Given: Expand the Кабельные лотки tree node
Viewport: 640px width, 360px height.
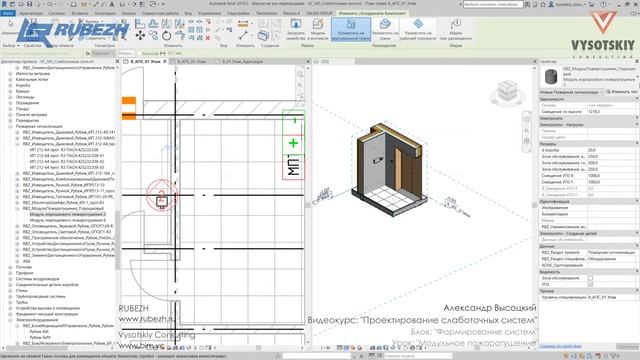Looking at the screenshot, I should coord(10,80).
